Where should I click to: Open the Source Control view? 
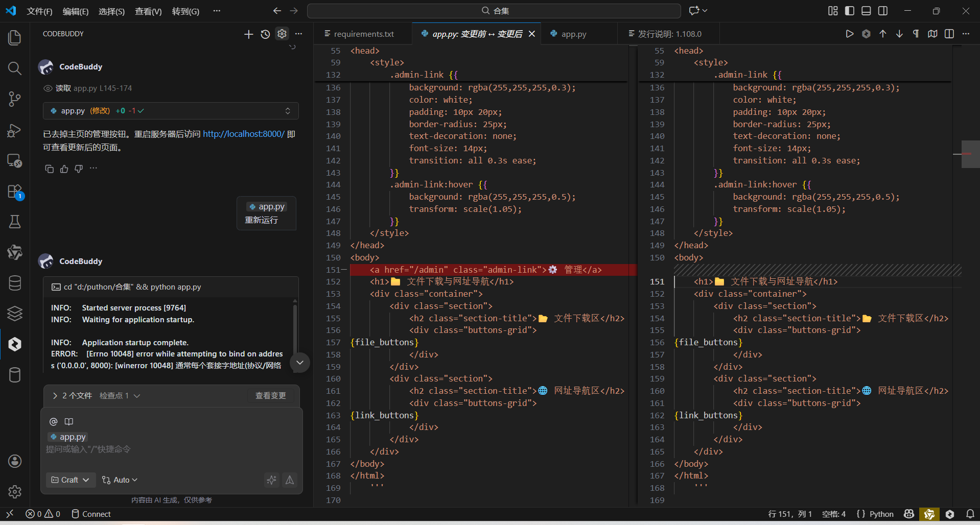14,99
